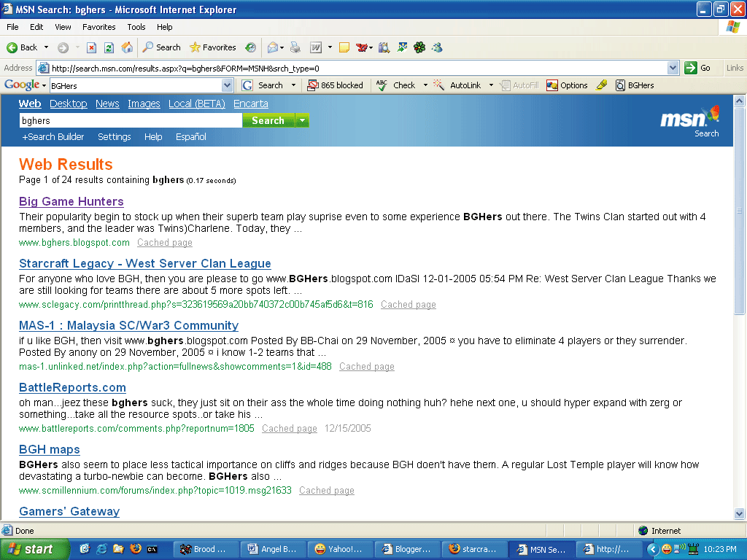Image resolution: width=747 pixels, height=560 pixels.
Task: Open the Big Game Hunters result
Action: pyautogui.click(x=71, y=201)
